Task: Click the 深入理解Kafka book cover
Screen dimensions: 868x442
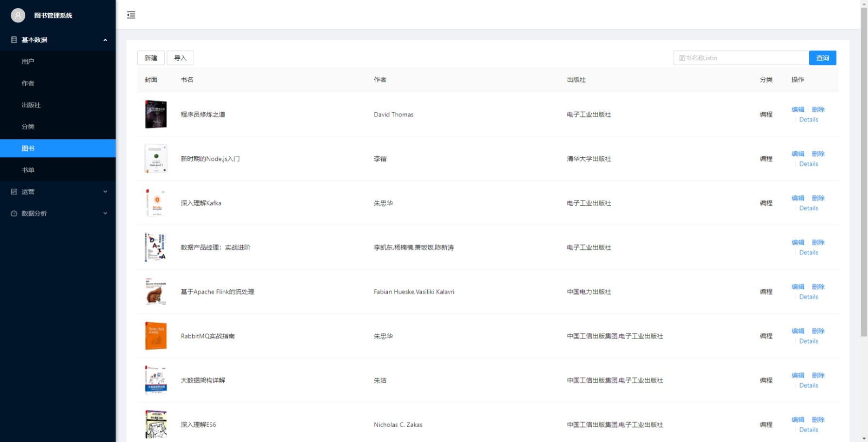Action: pos(156,203)
